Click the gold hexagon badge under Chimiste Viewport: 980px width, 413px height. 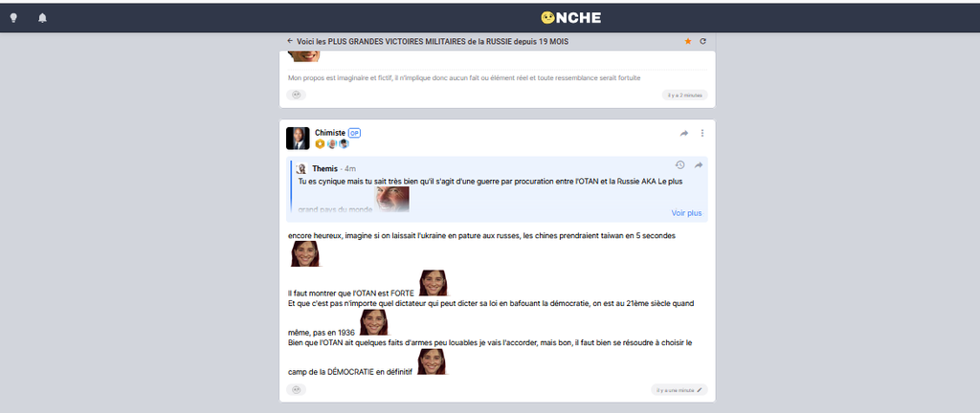[320, 144]
